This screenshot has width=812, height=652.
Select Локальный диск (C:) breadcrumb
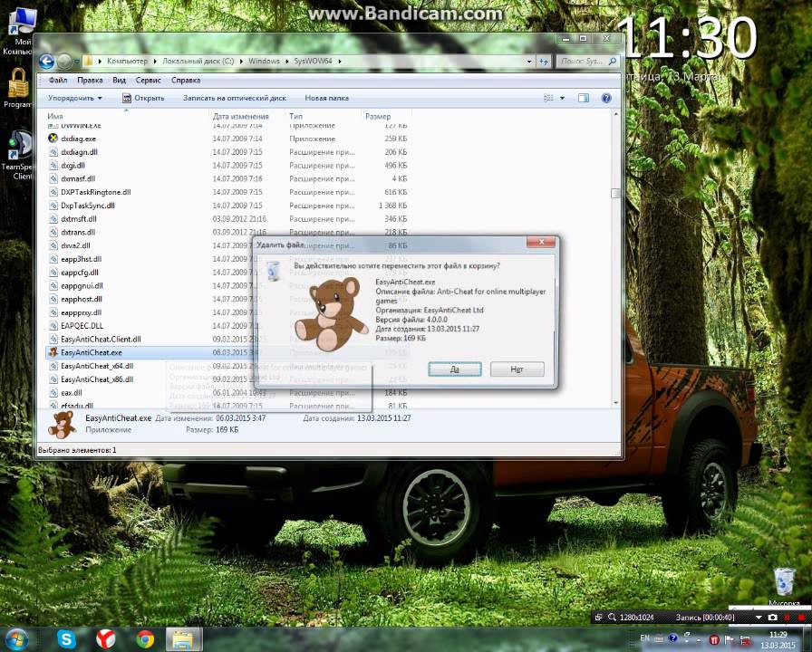(x=198, y=61)
